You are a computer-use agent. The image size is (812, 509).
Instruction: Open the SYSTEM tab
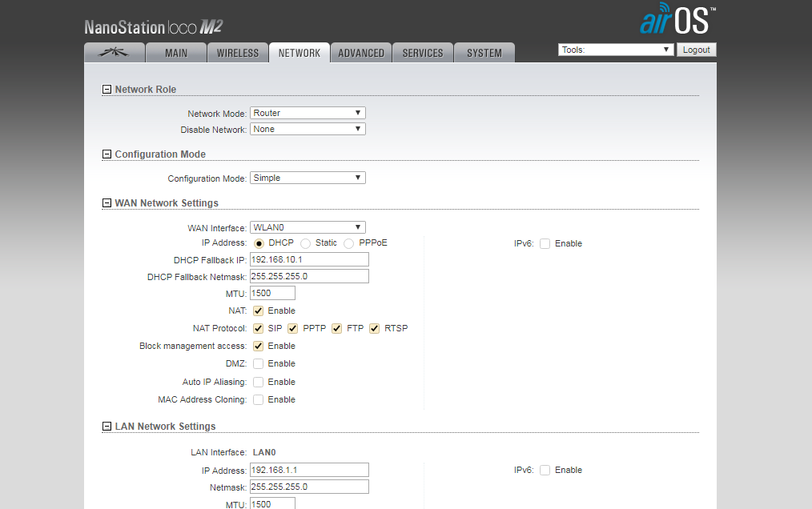pyautogui.click(x=484, y=52)
